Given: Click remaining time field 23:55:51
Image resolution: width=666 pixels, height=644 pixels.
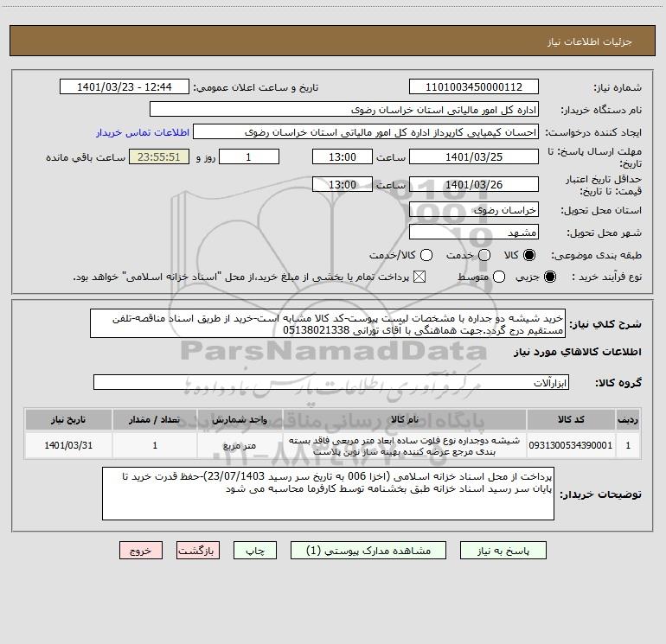Looking at the screenshot, I should click(x=159, y=156).
